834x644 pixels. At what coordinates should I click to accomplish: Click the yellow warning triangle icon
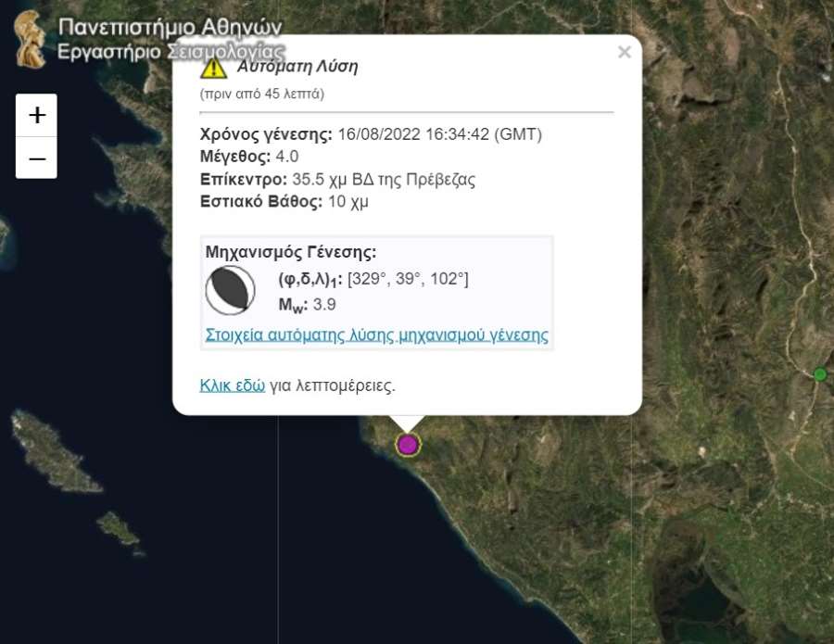(214, 68)
